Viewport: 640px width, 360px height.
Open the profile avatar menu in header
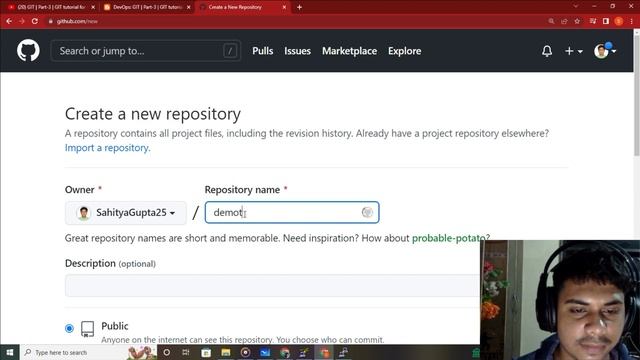pos(605,51)
